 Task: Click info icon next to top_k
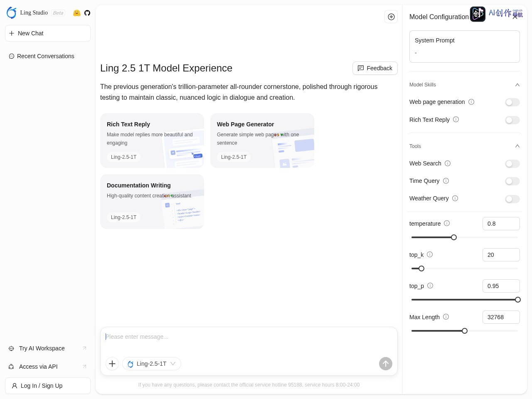(430, 254)
